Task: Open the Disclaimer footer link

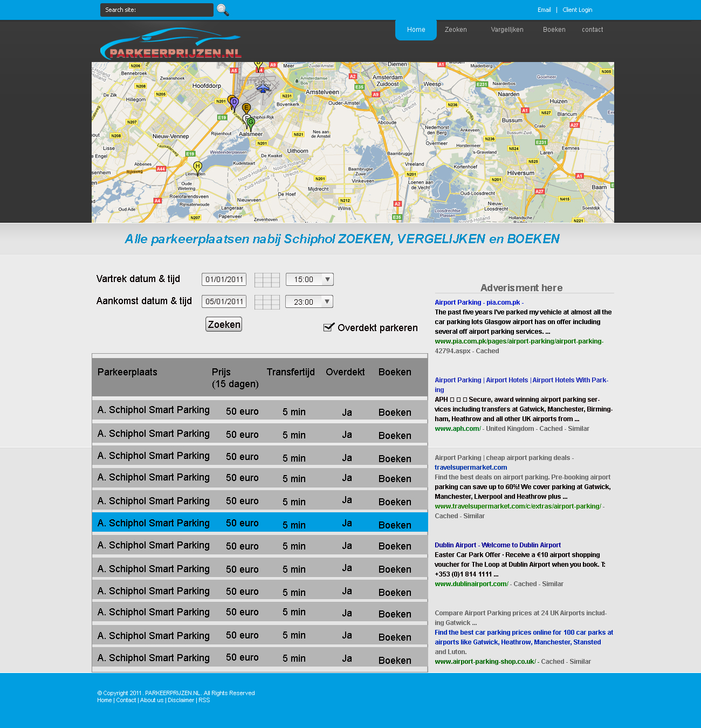Action: 181,700
